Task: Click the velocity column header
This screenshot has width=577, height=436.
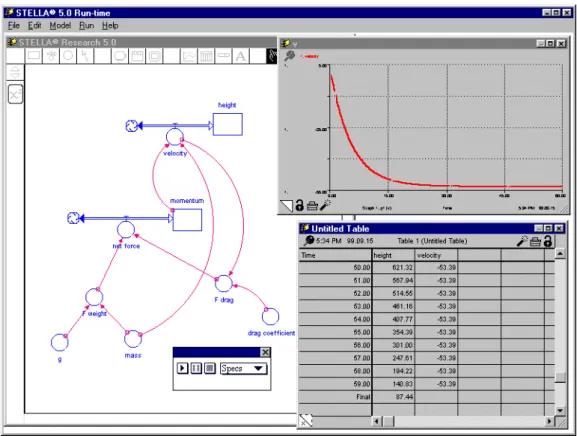Action: [x=436, y=255]
